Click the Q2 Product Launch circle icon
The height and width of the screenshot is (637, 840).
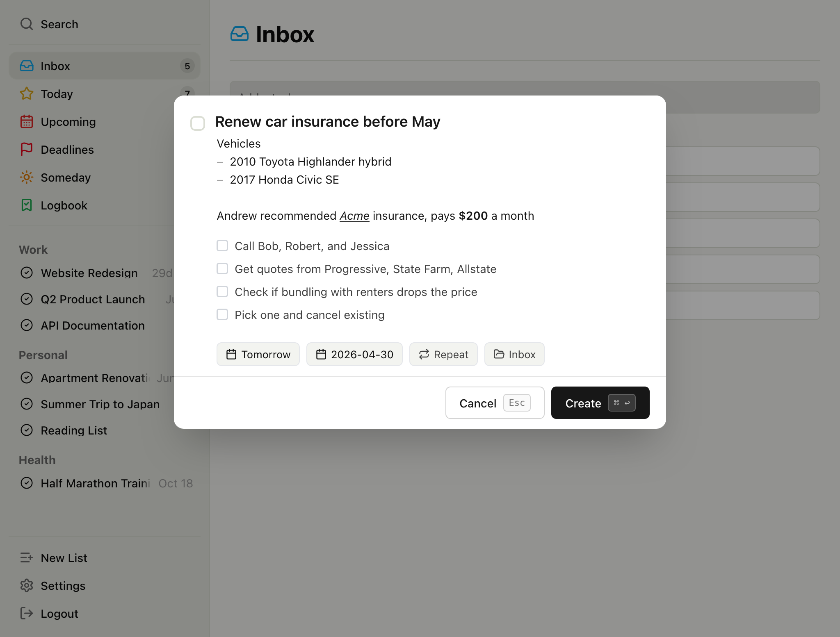pos(27,299)
